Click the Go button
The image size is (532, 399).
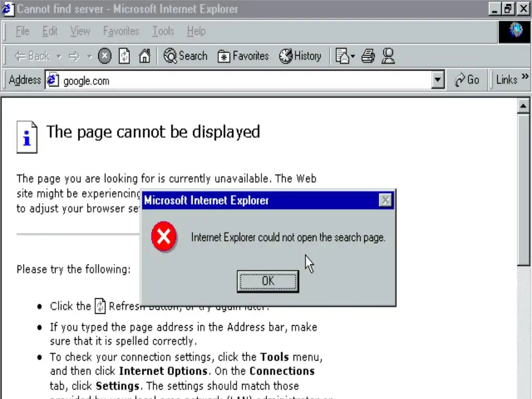pyautogui.click(x=467, y=80)
